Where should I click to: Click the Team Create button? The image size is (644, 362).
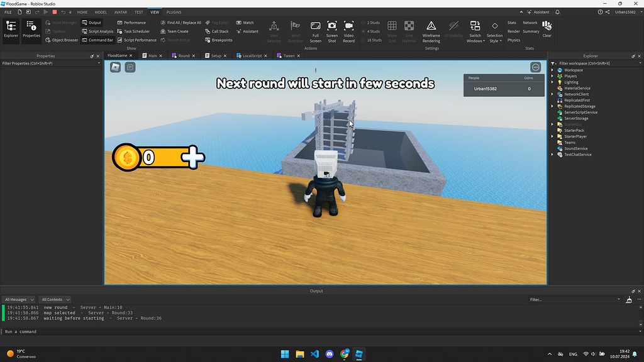coord(175,31)
